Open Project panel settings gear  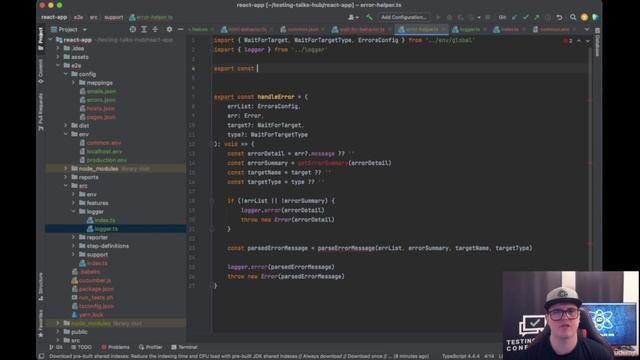(x=169, y=29)
